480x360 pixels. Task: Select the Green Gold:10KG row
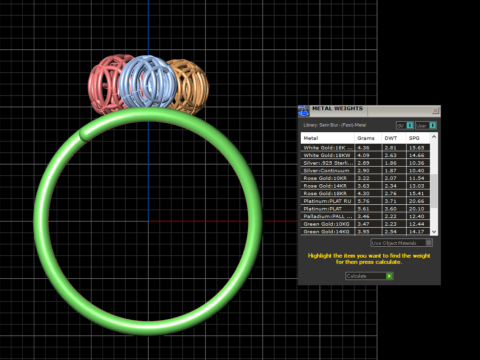365,224
